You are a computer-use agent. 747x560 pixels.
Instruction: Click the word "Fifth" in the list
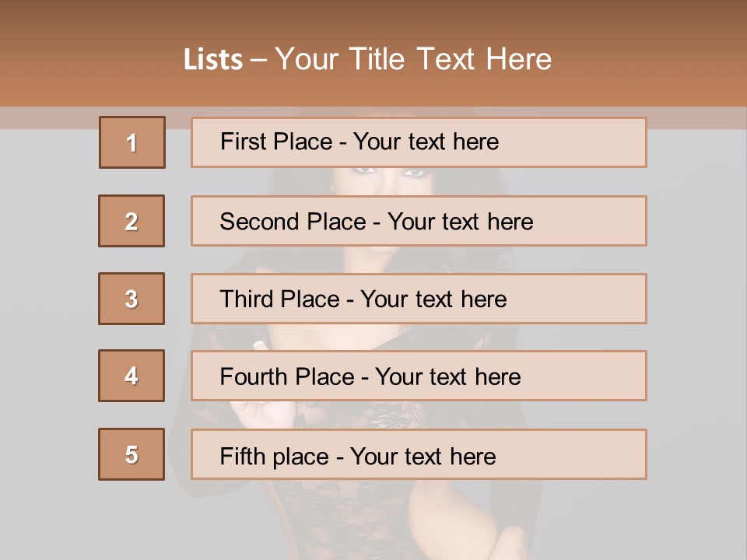click(243, 456)
